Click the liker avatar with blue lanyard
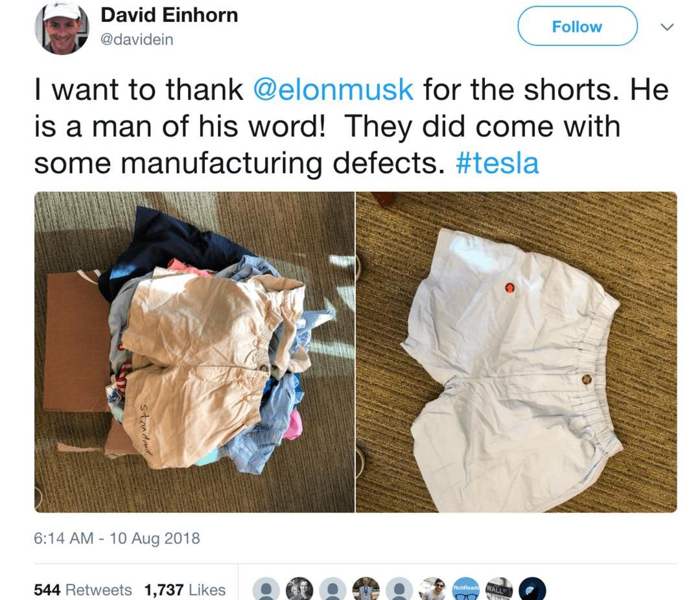 (x=366, y=589)
